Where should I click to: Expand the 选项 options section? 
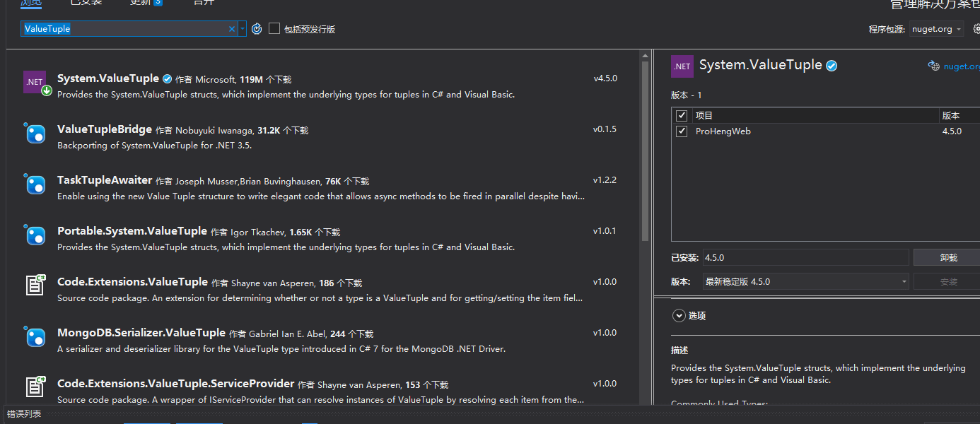[x=679, y=316]
